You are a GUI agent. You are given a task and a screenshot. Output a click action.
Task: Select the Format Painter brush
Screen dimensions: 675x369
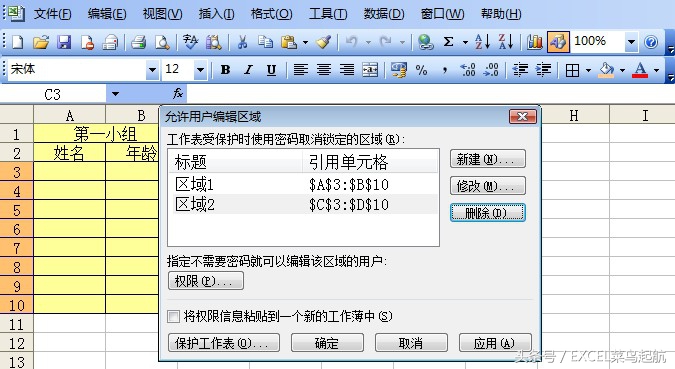point(323,42)
